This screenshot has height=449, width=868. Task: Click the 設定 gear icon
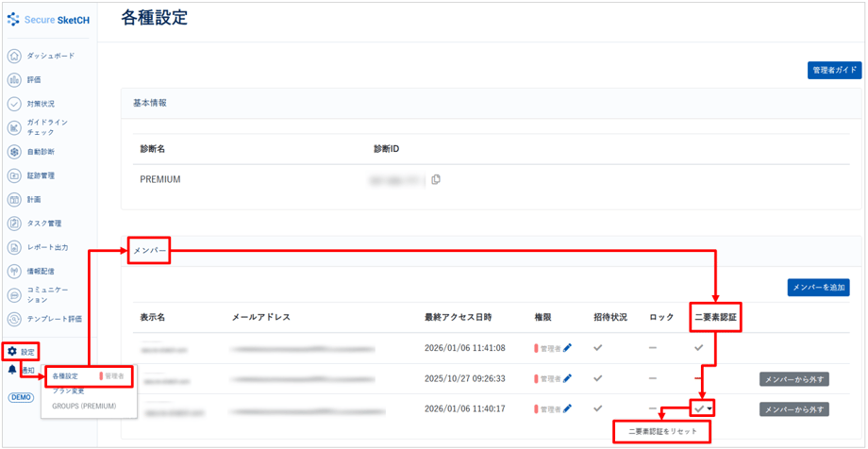click(12, 351)
